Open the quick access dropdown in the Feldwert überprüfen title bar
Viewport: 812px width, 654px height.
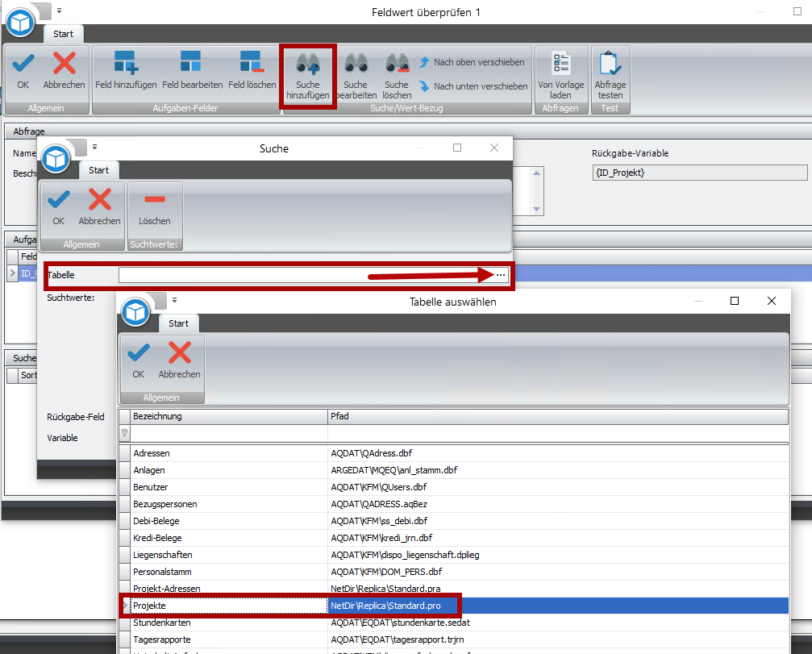[59, 10]
